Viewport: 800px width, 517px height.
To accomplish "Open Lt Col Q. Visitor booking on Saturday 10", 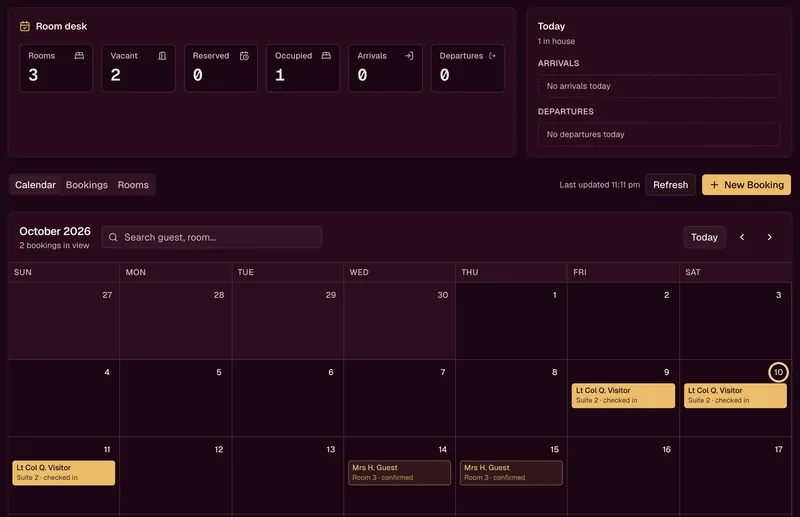I will 735,396.
